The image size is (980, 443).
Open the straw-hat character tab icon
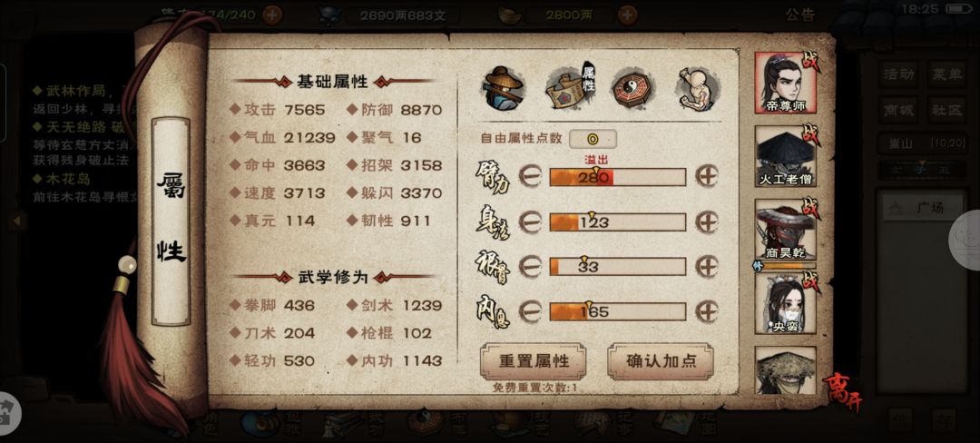(x=502, y=89)
